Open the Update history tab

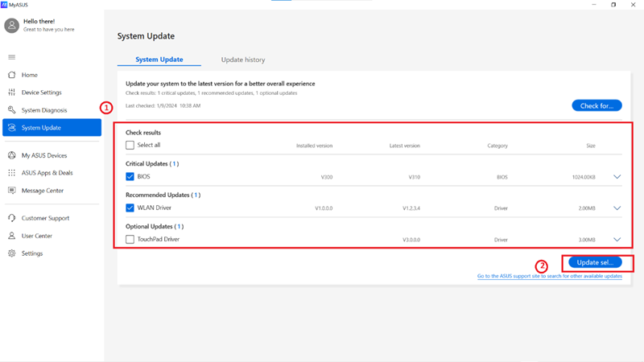(243, 60)
